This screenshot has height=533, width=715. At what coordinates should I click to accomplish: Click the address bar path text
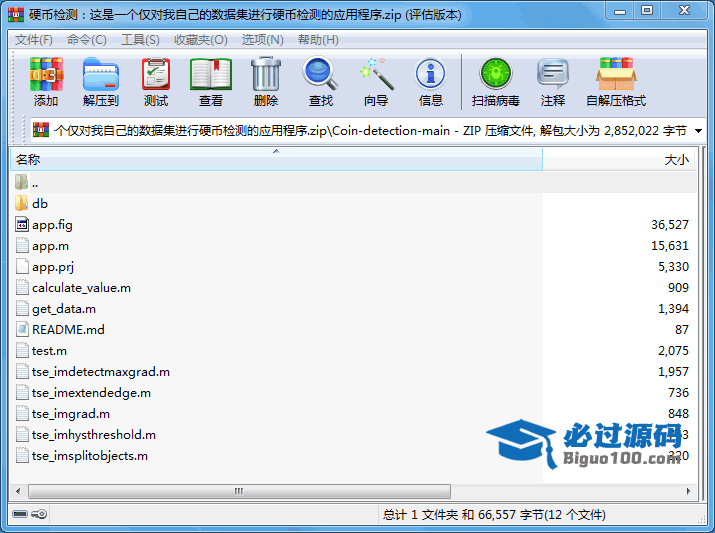pyautogui.click(x=370, y=131)
